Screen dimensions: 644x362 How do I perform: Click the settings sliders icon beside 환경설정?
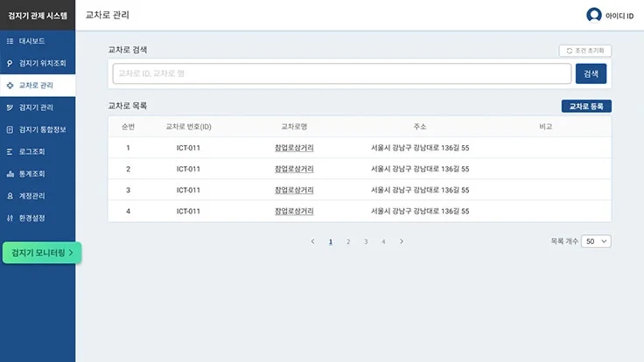(x=10, y=219)
